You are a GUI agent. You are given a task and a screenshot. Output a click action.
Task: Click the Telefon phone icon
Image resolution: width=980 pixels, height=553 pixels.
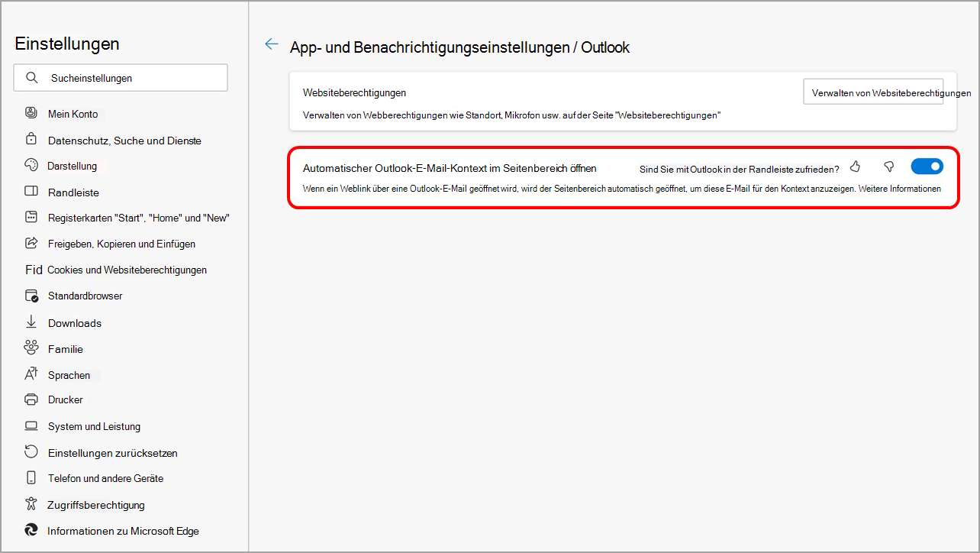[31, 477]
